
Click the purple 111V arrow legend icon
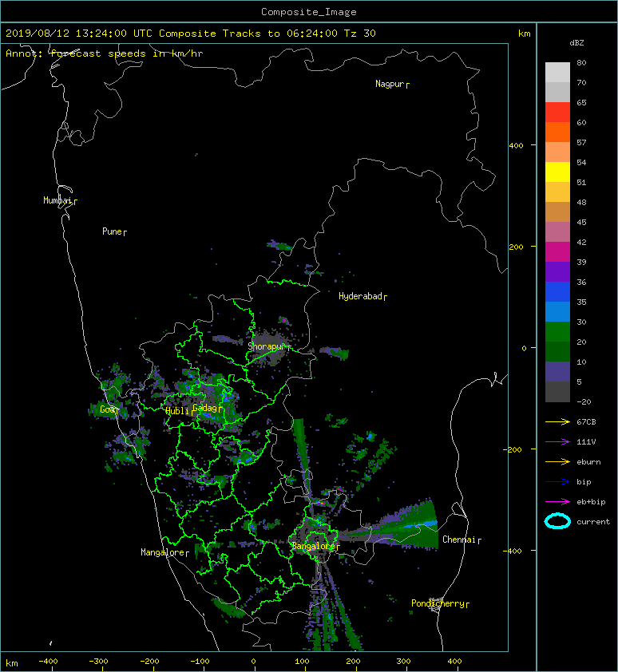(557, 442)
